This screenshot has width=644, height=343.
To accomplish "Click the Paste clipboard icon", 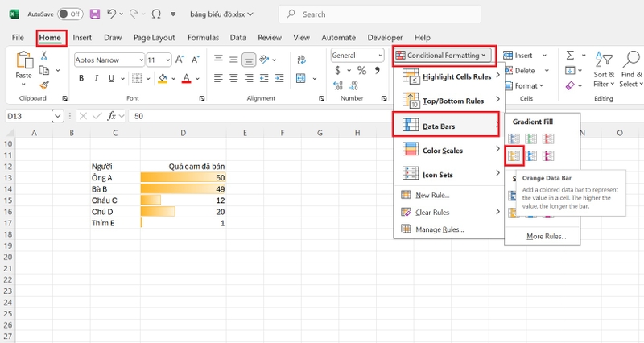I will tap(24, 60).
